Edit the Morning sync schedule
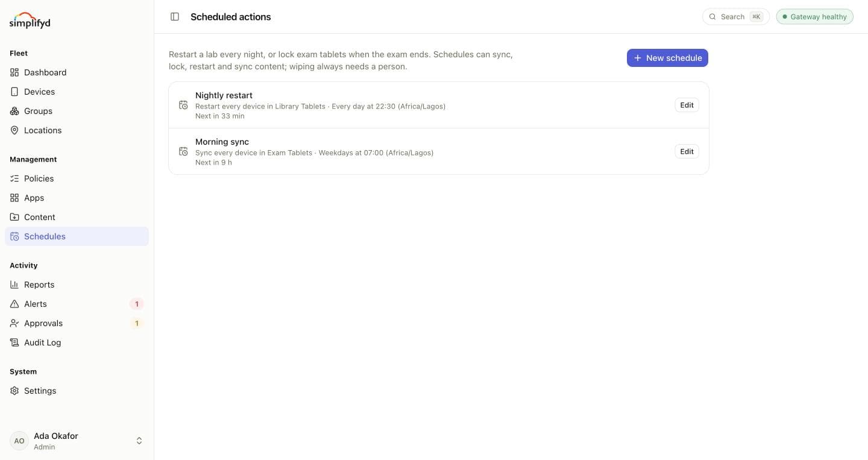This screenshot has width=868, height=460. 687,151
